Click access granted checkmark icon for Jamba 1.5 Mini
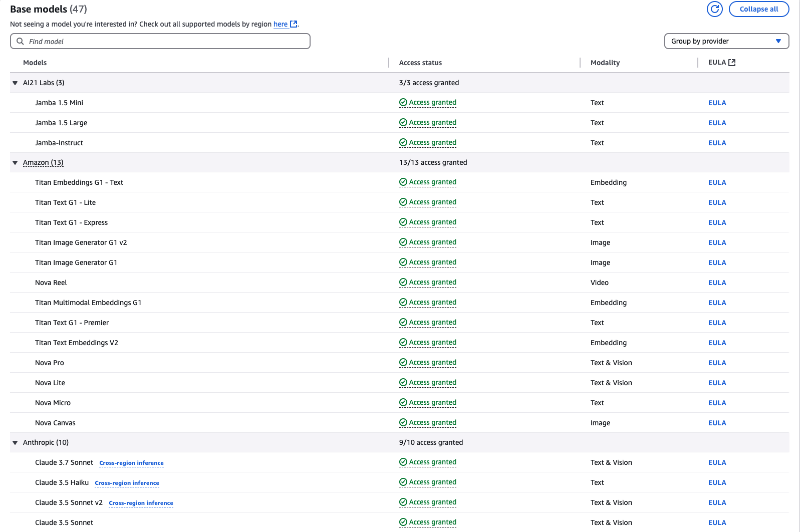 pos(403,102)
